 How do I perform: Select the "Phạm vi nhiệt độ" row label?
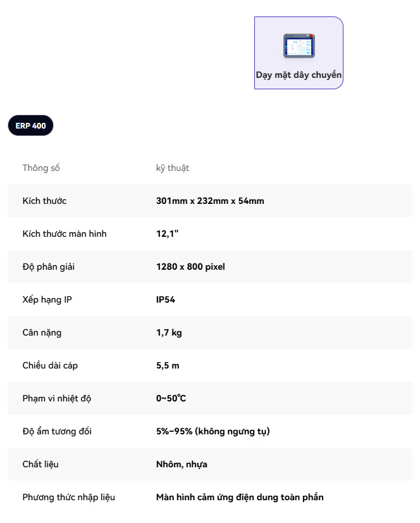(x=57, y=398)
